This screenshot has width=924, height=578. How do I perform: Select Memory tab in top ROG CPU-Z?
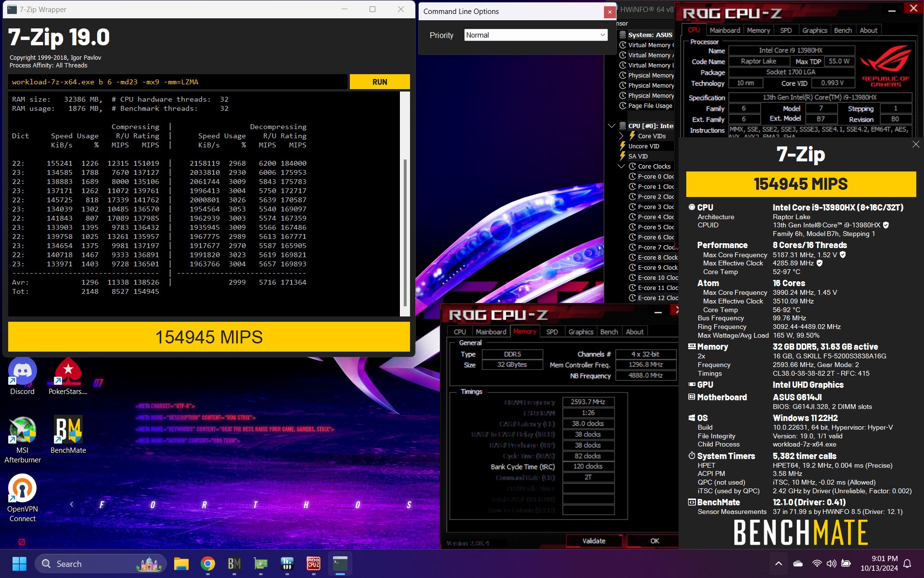(758, 30)
